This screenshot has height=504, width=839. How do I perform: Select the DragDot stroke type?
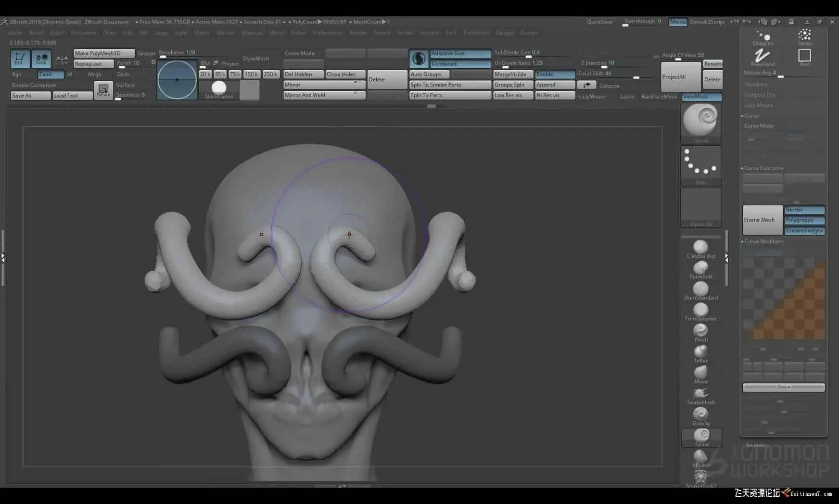coord(763,35)
